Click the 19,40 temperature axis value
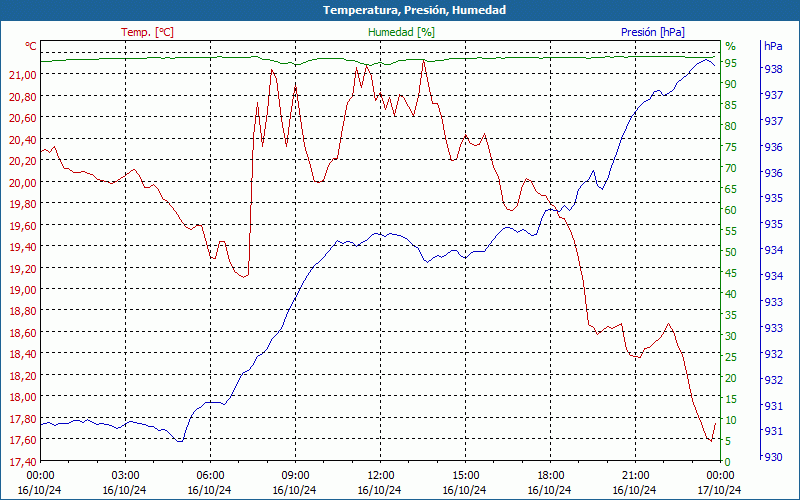800x500 pixels. [23, 247]
